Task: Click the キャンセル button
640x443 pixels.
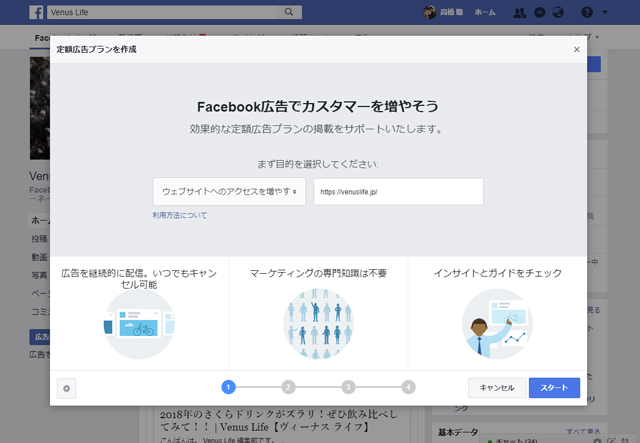Action: tap(497, 388)
